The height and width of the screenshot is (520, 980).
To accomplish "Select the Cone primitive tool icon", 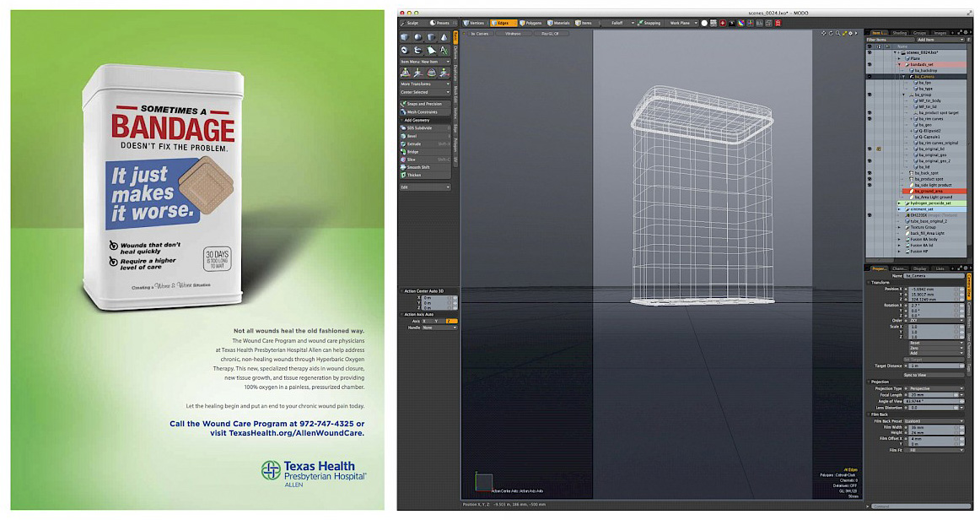I will (x=444, y=37).
